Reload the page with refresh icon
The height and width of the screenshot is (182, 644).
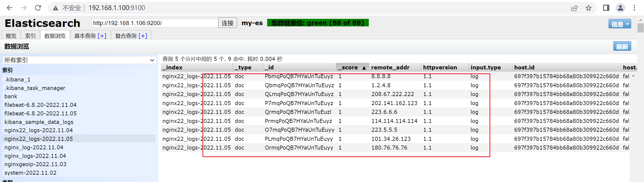(38, 8)
